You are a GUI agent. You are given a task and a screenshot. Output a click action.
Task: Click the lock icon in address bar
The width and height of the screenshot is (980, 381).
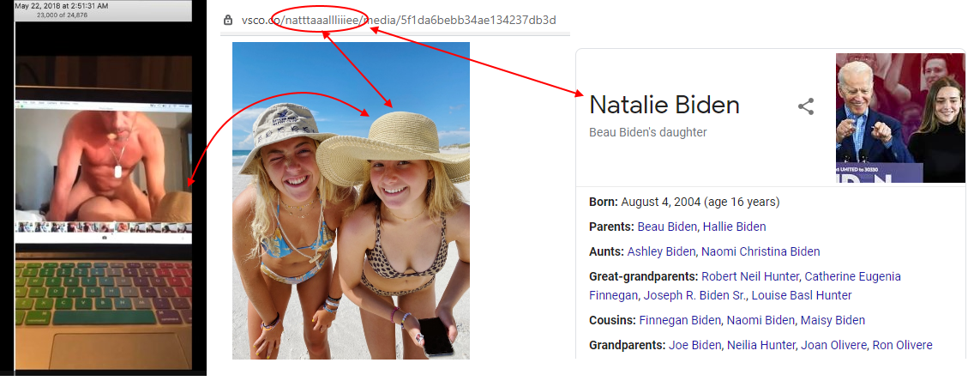(x=227, y=20)
